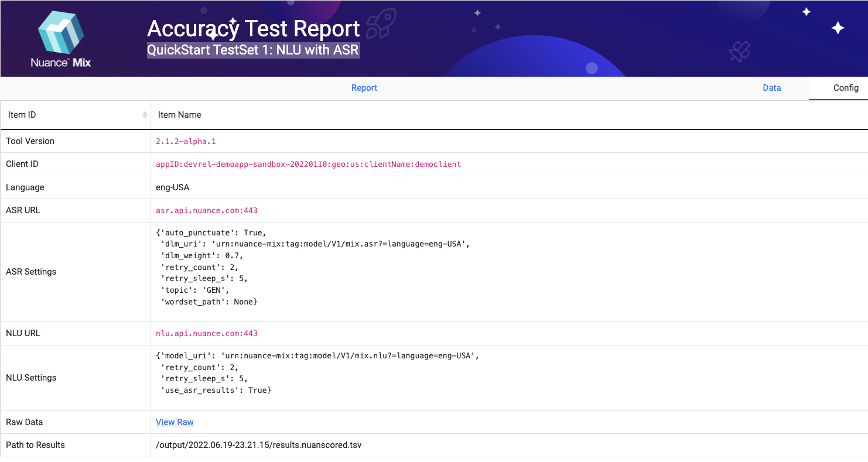
Task: Open the View Raw link
Action: click(x=175, y=422)
